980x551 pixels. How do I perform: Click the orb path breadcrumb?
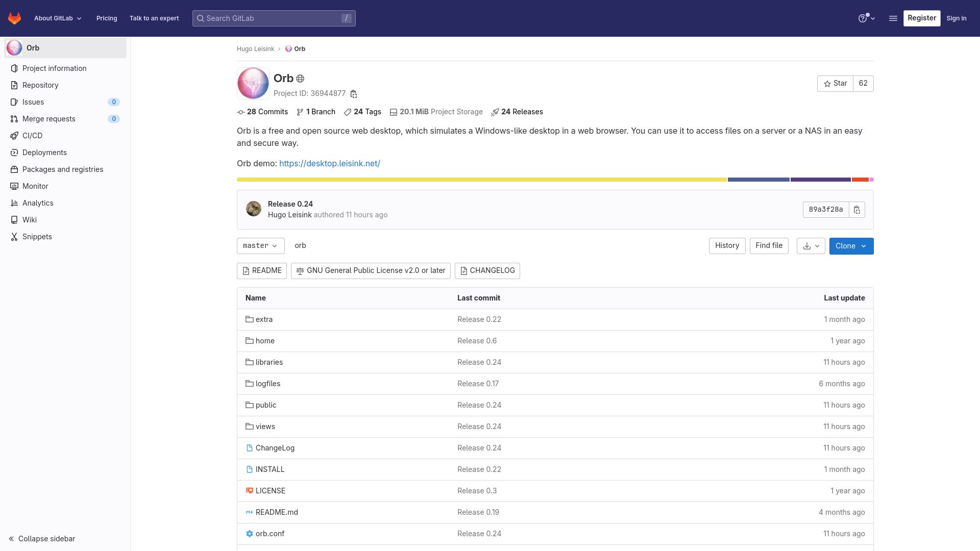pyautogui.click(x=300, y=246)
